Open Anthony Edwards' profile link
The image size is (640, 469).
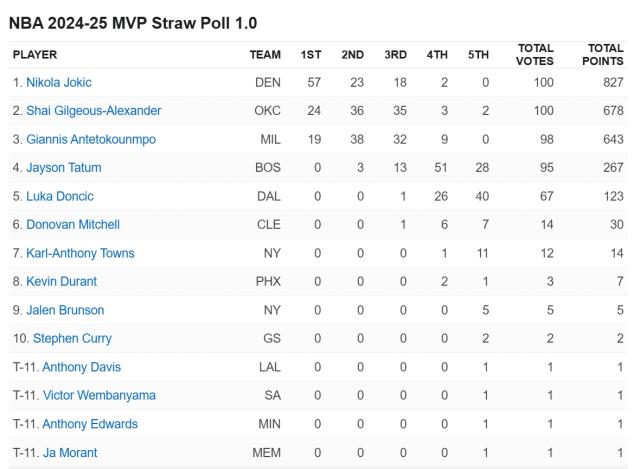click(90, 424)
